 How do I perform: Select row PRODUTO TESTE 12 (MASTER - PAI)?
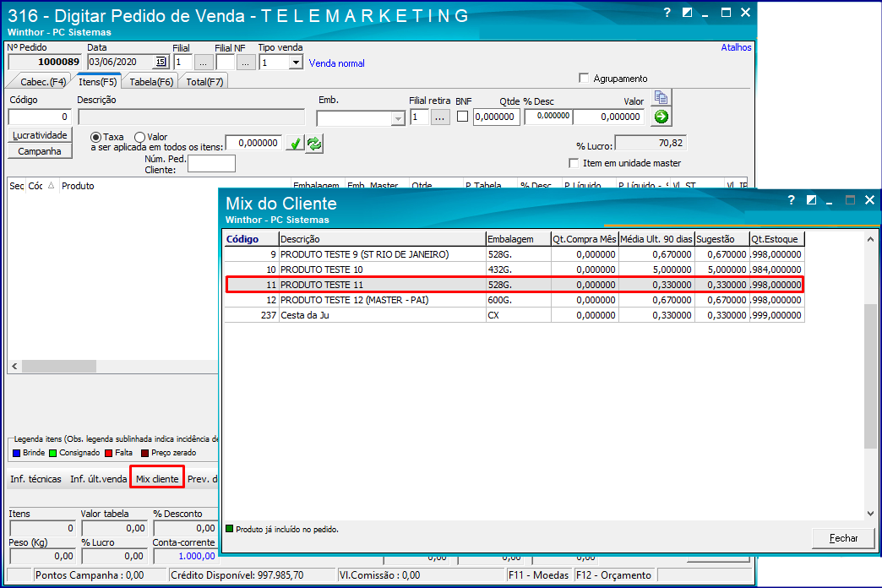pyautogui.click(x=514, y=300)
